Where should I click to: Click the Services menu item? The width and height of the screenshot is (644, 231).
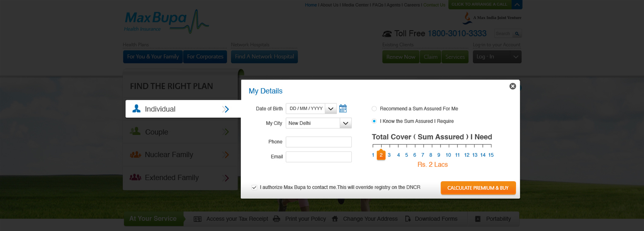[455, 57]
